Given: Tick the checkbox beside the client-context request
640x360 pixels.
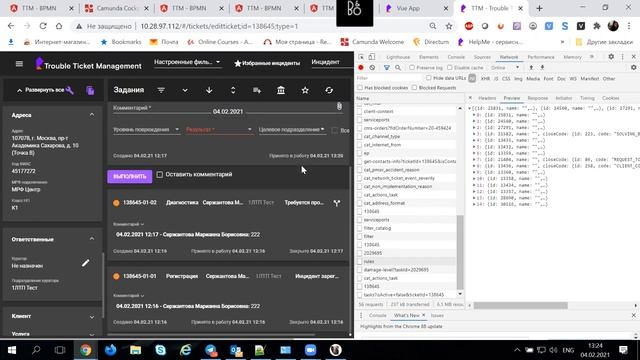Looking at the screenshot, I should (360, 111).
